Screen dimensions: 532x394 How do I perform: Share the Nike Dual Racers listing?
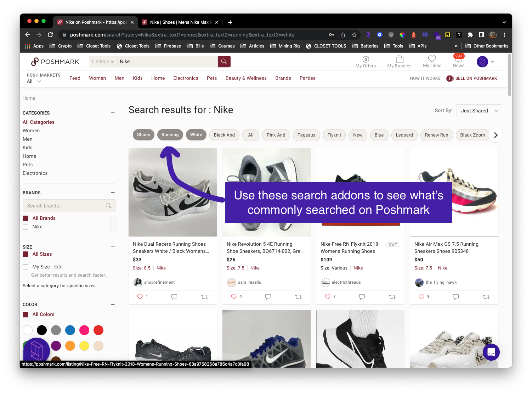pyautogui.click(x=205, y=297)
